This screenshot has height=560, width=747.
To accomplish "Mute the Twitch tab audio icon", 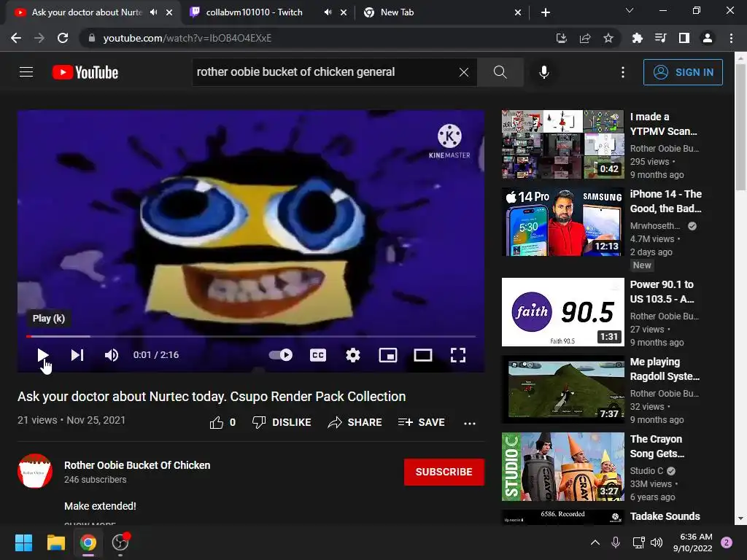I will (328, 12).
